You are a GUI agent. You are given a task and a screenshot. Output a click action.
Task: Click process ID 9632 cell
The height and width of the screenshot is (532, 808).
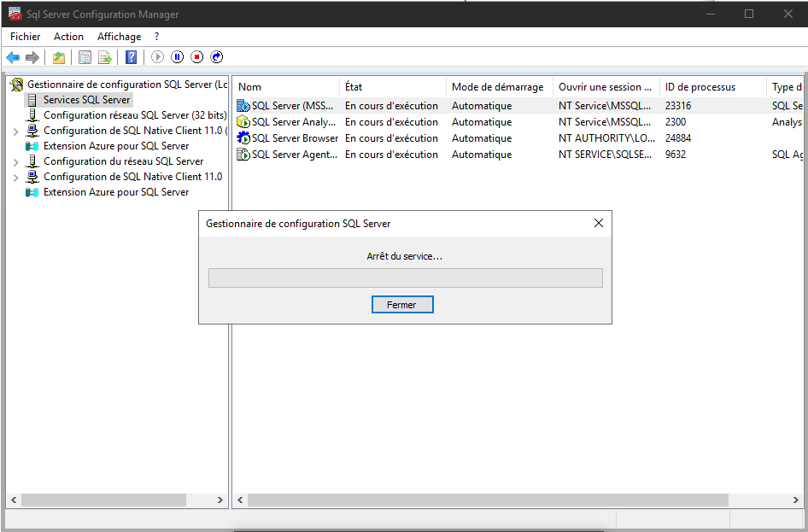click(676, 155)
